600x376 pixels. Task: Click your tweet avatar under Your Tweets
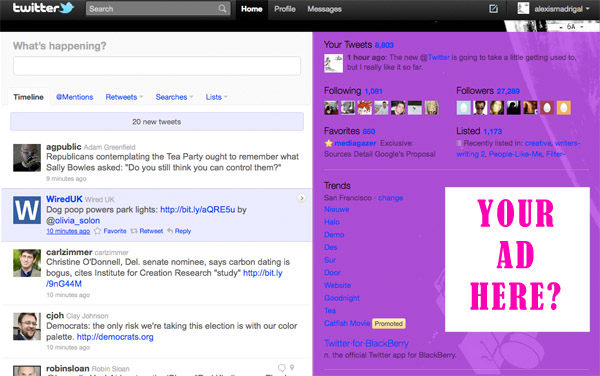(x=333, y=63)
